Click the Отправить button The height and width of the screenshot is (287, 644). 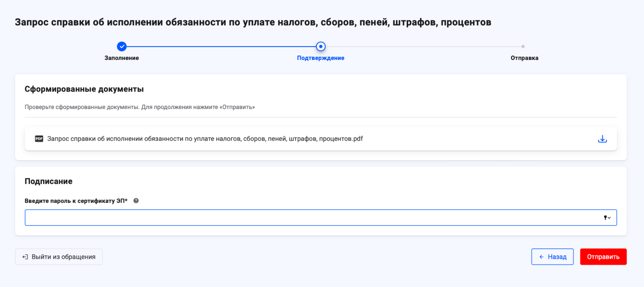[x=603, y=257]
